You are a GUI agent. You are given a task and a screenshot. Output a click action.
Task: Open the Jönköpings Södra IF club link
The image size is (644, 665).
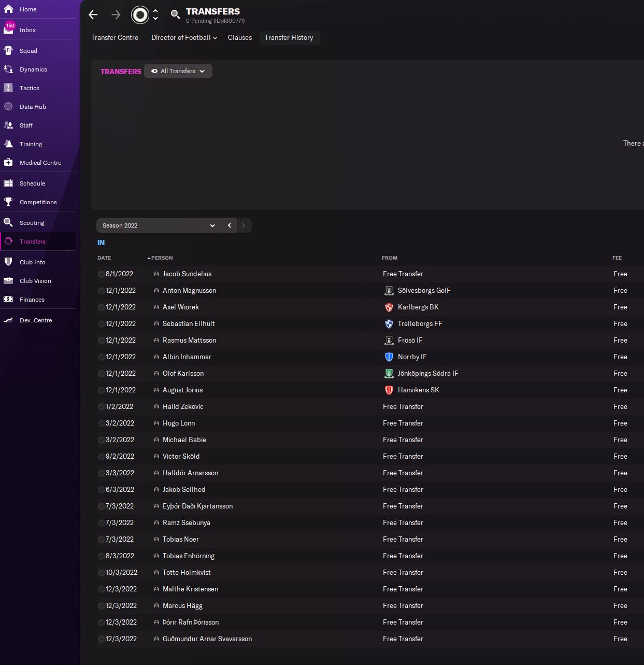tap(427, 374)
